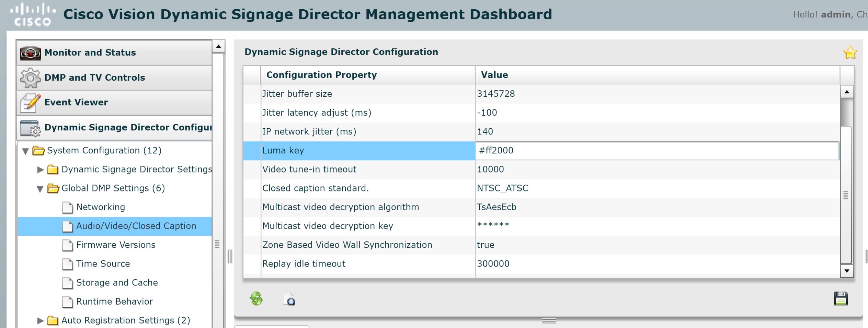Screen dimensions: 868x328
Task: Select the DMP and TV Controls gear icon
Action: [x=31, y=78]
